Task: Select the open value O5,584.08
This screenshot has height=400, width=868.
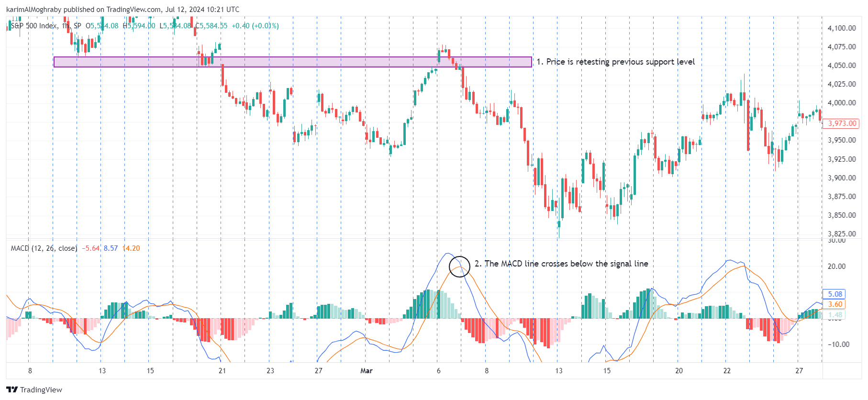Action: click(102, 26)
